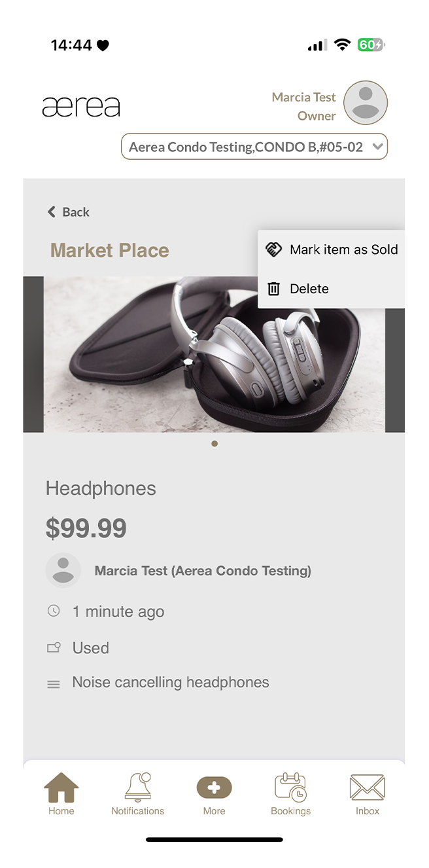This screenshot has width=429, height=868.
Task: Tap the carousel page indicator dot
Action: [x=214, y=443]
